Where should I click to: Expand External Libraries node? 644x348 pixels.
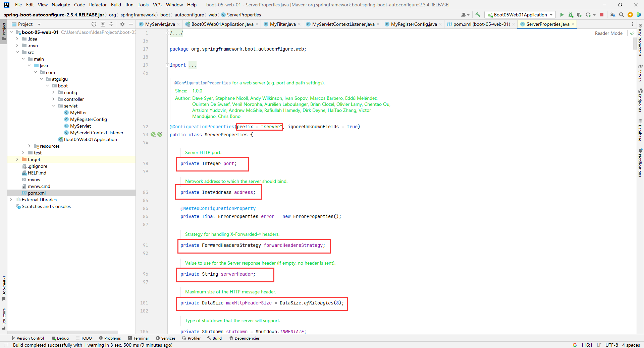tap(11, 200)
